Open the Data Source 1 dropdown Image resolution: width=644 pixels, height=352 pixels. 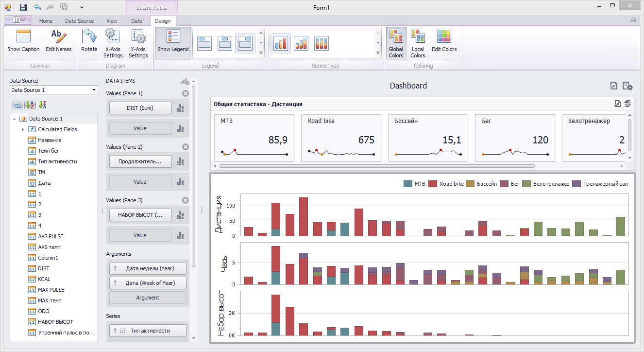(x=94, y=90)
